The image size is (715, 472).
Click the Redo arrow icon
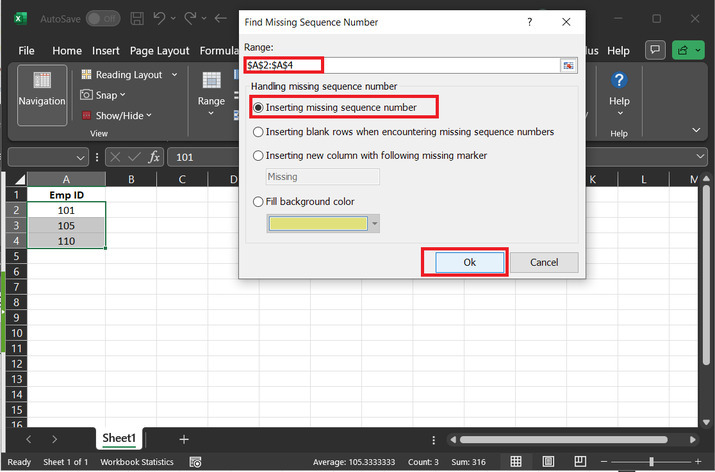pyautogui.click(x=190, y=18)
